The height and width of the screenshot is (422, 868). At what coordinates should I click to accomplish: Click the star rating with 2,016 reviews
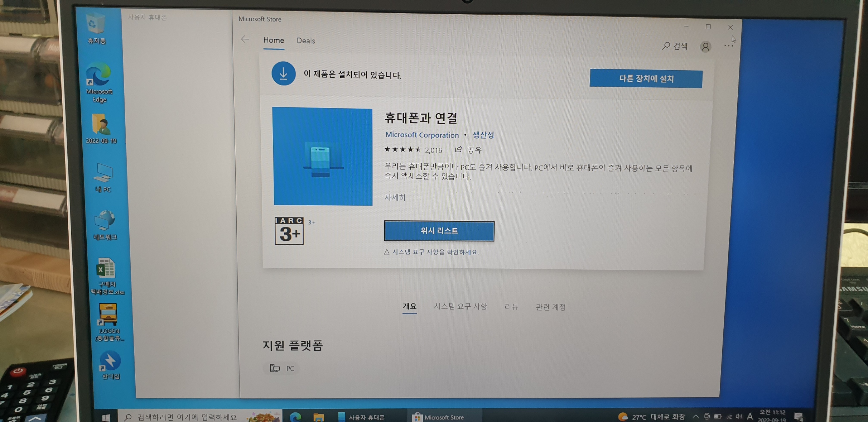click(413, 150)
